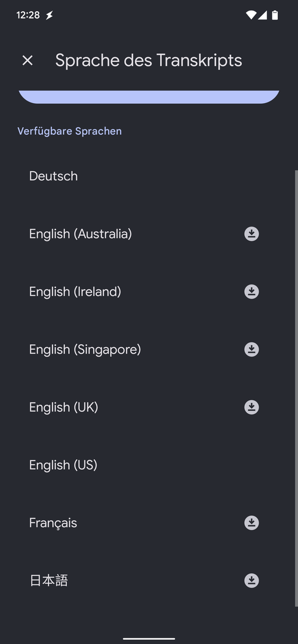Tap the Wi-Fi icon in status bar
The width and height of the screenshot is (298, 644).
coord(251,15)
